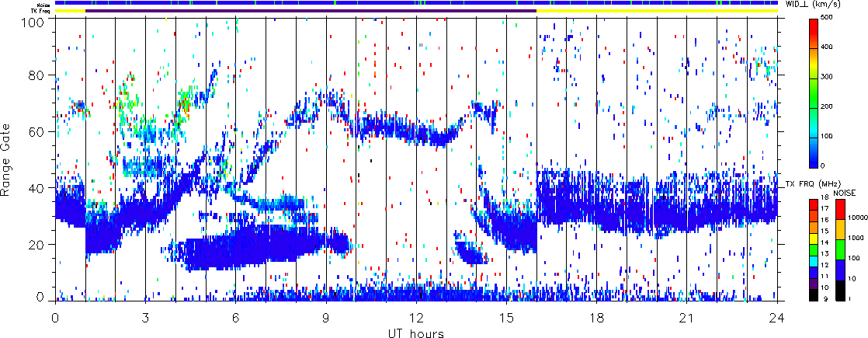
Task: Click x-axis tick label '9'
Action: click(x=326, y=318)
